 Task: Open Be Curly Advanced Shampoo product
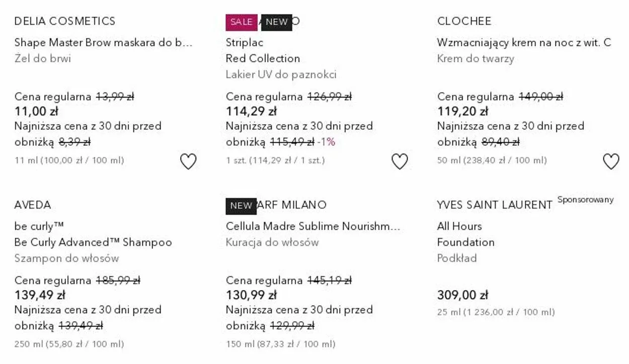tap(93, 242)
